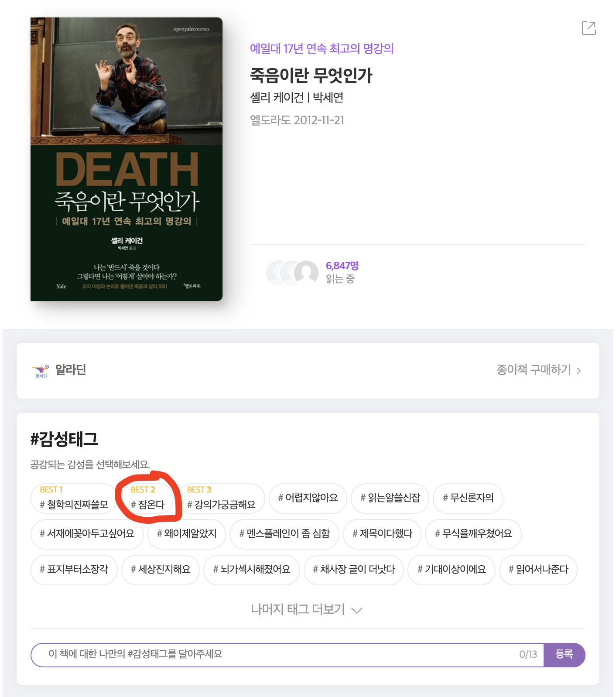
Task: Toggle the # 어렵지않아요 tag
Action: [x=308, y=498]
